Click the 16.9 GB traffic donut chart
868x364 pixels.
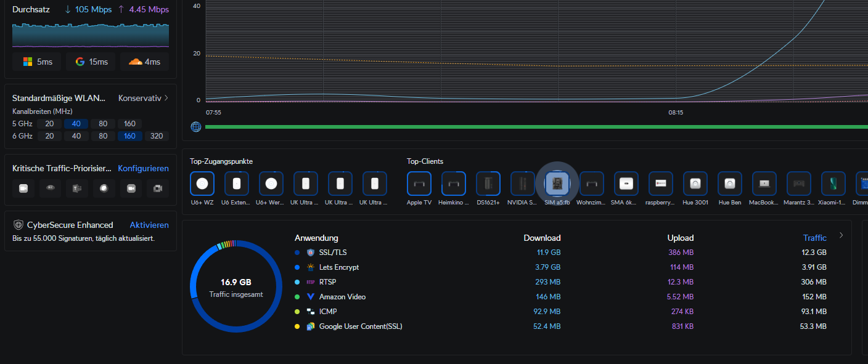236,287
